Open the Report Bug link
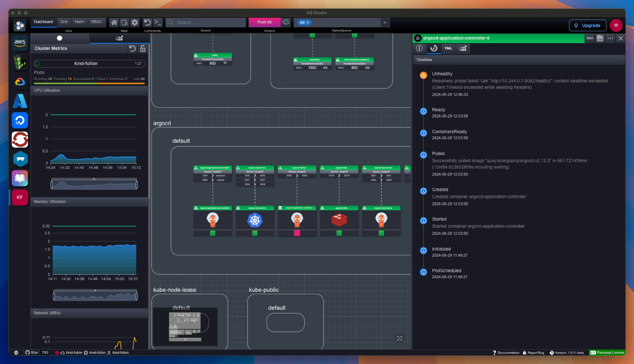 [x=533, y=353]
